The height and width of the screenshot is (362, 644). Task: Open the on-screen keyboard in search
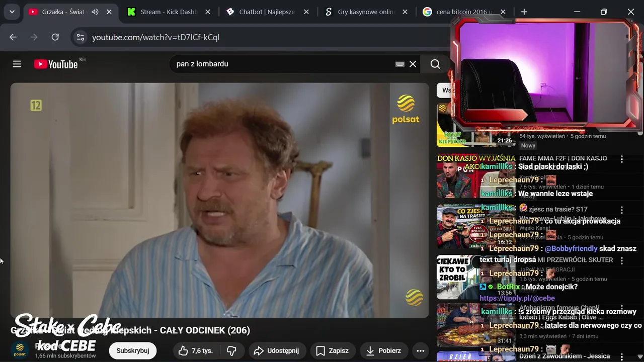(400, 64)
